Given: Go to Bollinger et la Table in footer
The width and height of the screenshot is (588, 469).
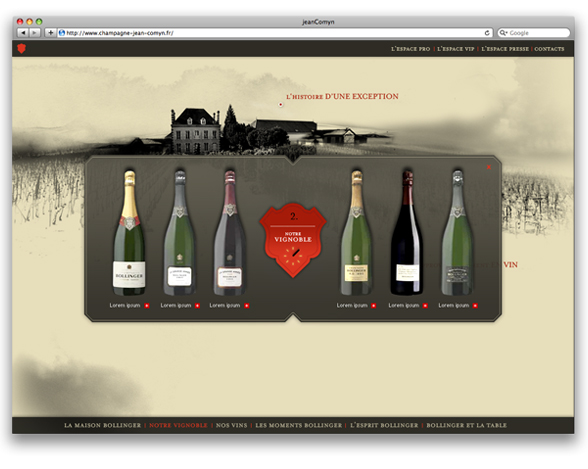Looking at the screenshot, I should tap(466, 426).
